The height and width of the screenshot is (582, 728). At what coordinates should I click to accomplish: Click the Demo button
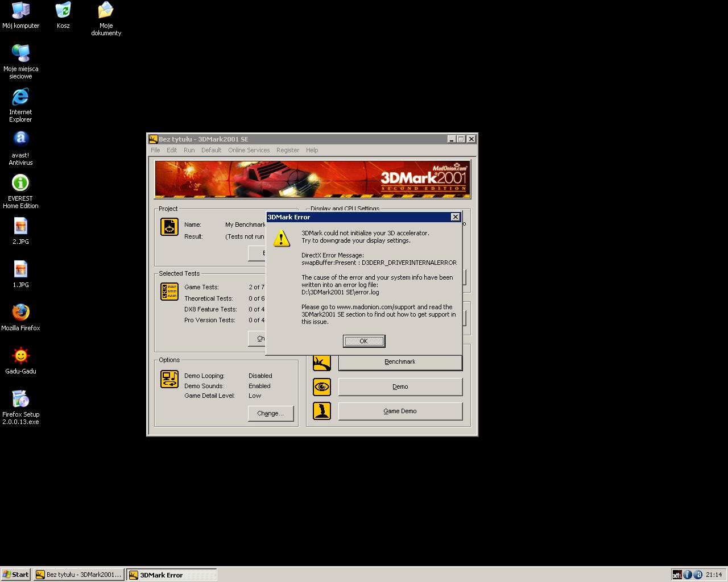click(x=400, y=386)
